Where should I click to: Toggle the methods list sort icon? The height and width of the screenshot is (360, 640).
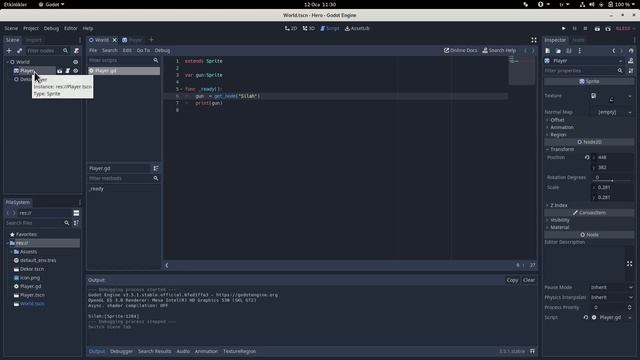pos(156,169)
